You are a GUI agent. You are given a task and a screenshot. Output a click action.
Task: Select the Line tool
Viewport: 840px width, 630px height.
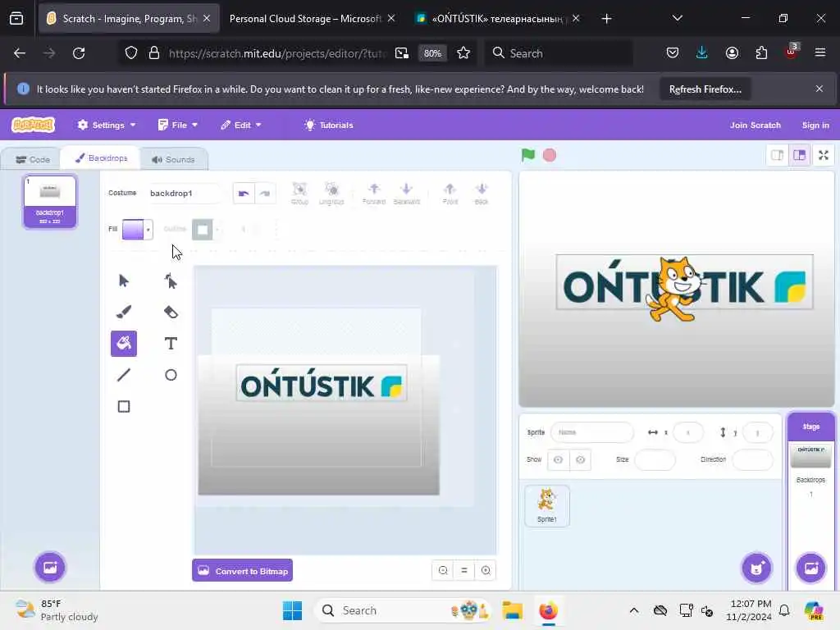[x=124, y=375]
